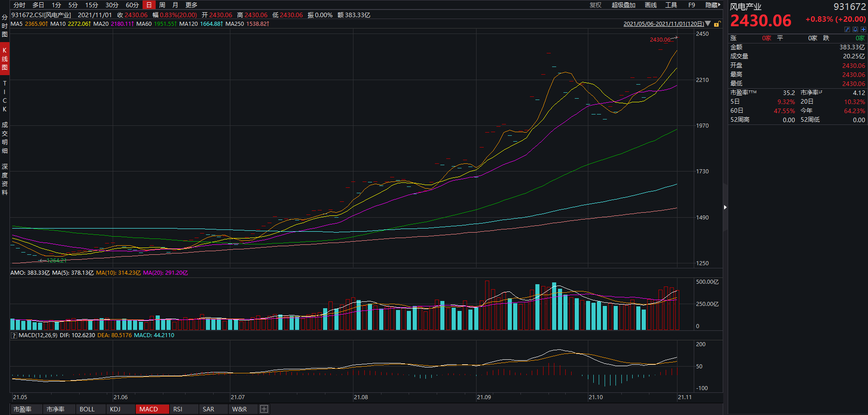Click the 超级叠加 button

(623, 5)
